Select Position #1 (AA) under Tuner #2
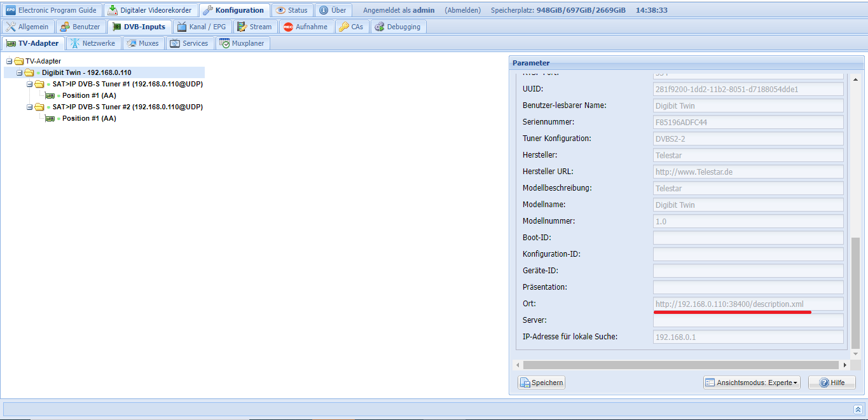 pos(89,118)
